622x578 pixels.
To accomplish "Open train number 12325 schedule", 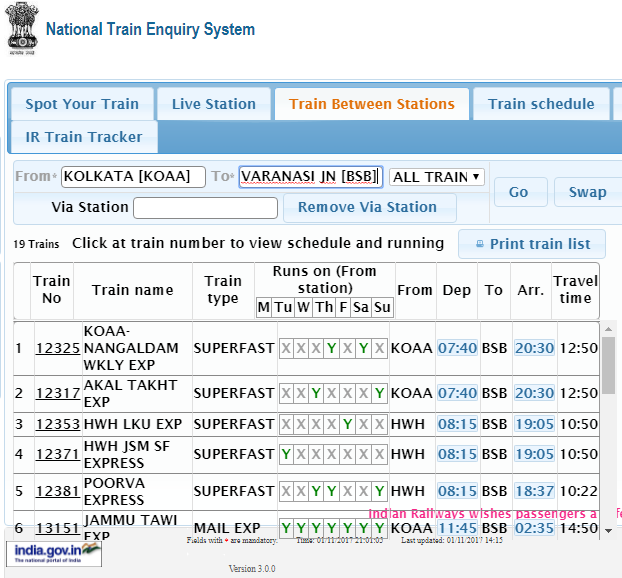I will (x=58, y=348).
